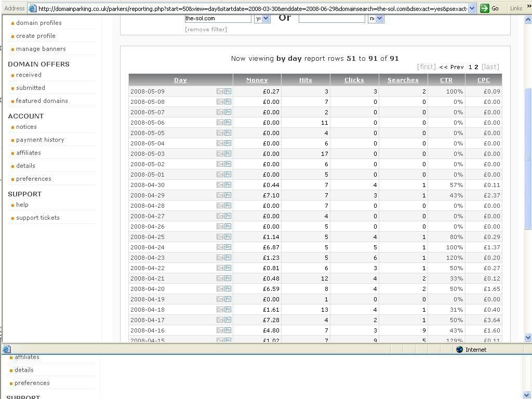
Task: Expand the Links toolbar chevron
Action: coord(529,7)
